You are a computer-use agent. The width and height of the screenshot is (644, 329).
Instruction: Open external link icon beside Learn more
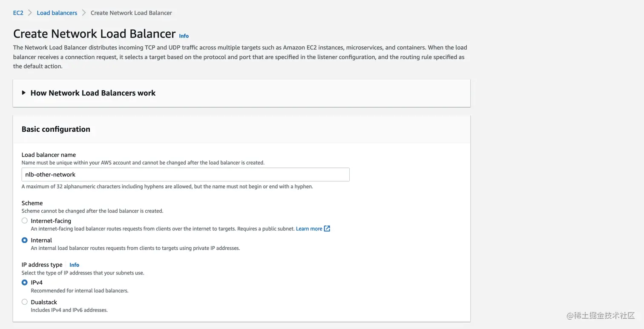pyautogui.click(x=327, y=229)
